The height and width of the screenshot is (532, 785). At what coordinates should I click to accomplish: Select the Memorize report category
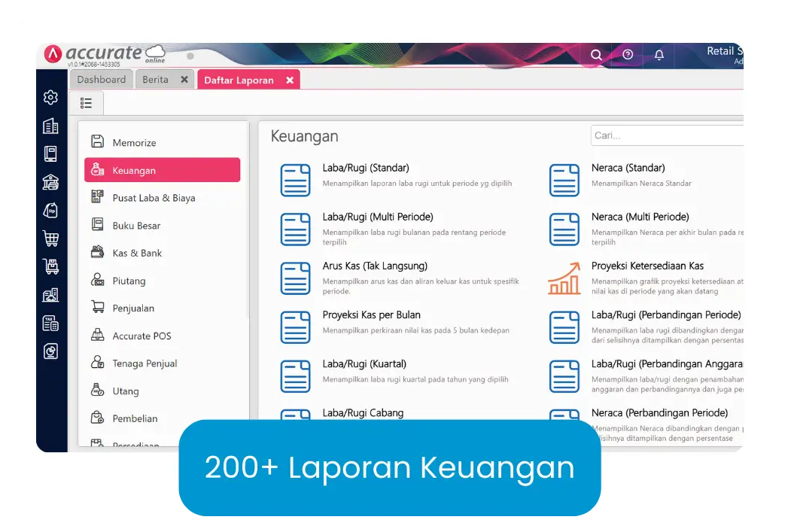click(134, 143)
